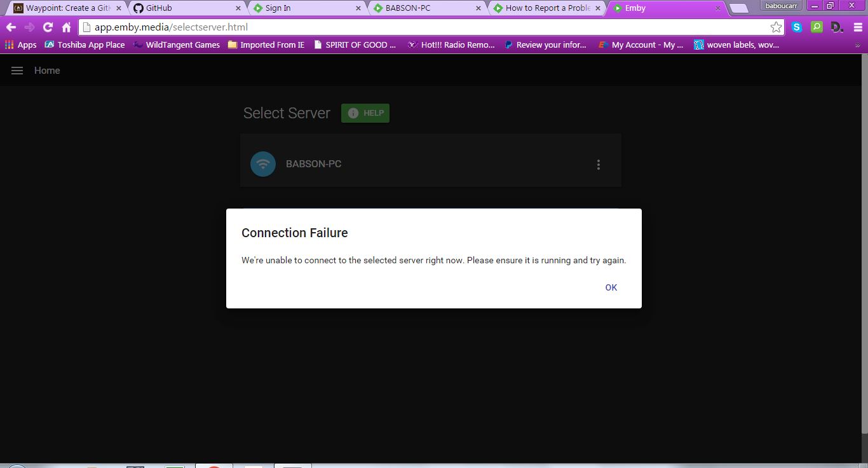Open the Hot!!! Radio Remo bookmark
The image size is (868, 468).
point(451,45)
